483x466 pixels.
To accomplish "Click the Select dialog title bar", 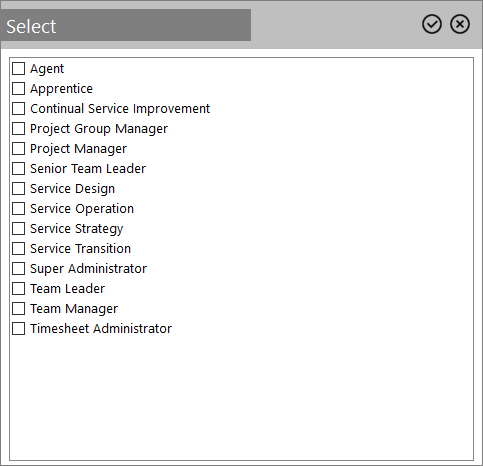I will click(126, 25).
